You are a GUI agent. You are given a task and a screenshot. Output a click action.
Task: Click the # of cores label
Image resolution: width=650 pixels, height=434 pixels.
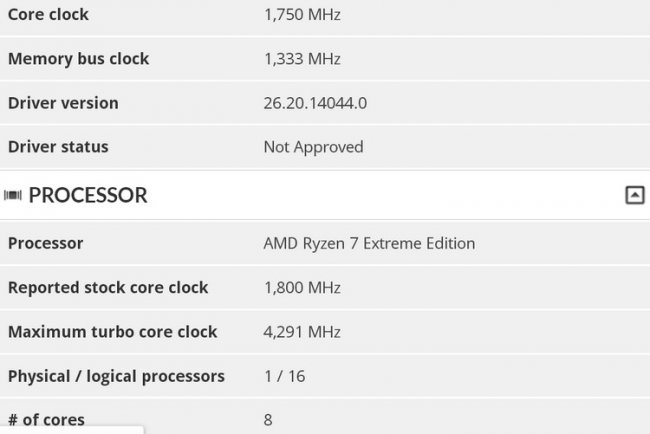coord(46,420)
